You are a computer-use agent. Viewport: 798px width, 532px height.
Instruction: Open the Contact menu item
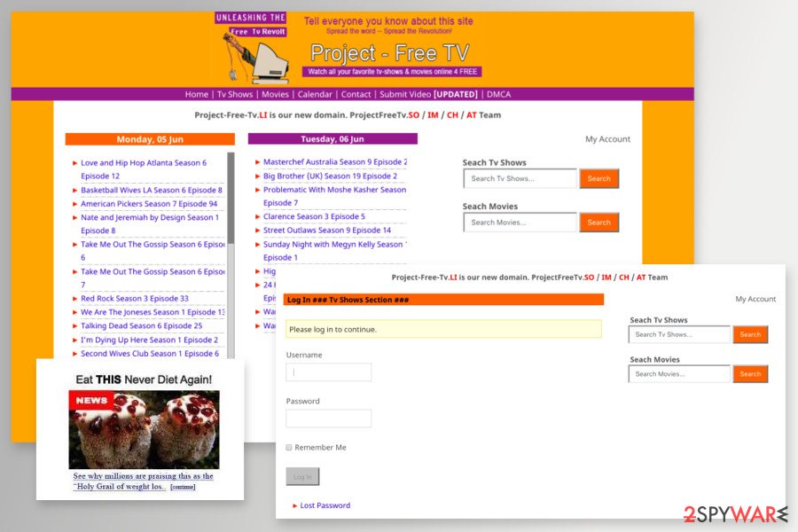(356, 94)
